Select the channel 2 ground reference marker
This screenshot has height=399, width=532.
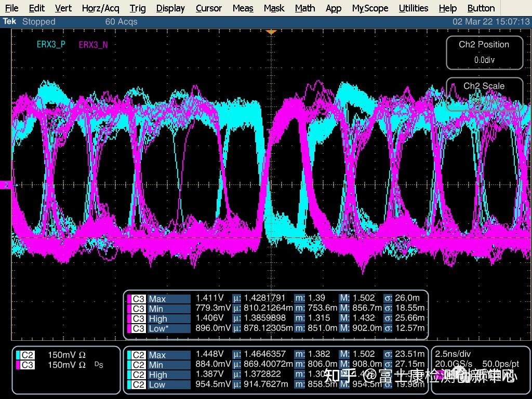[6, 185]
